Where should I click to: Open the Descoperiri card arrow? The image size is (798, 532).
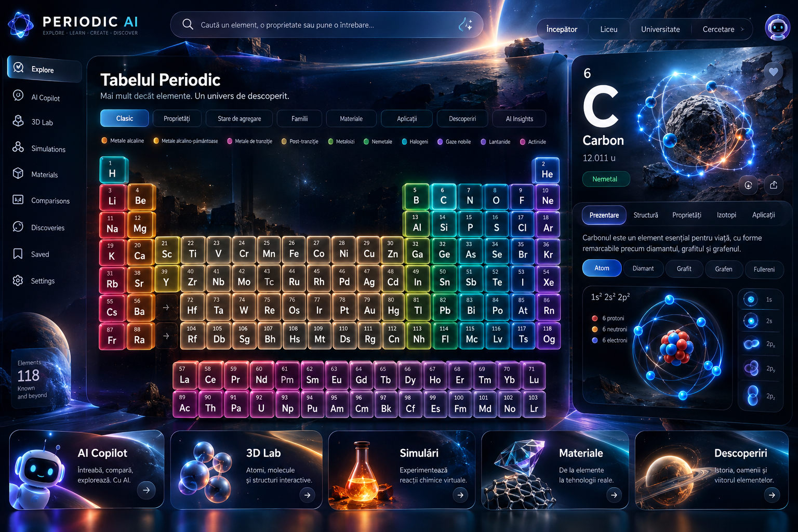tap(772, 495)
